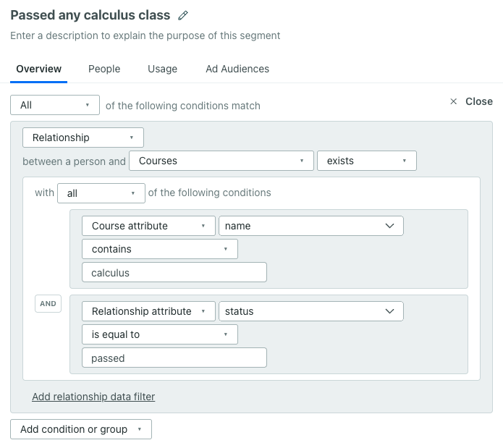This screenshot has height=448, width=503.
Task: Click Add condition or group button
Action: [81, 429]
